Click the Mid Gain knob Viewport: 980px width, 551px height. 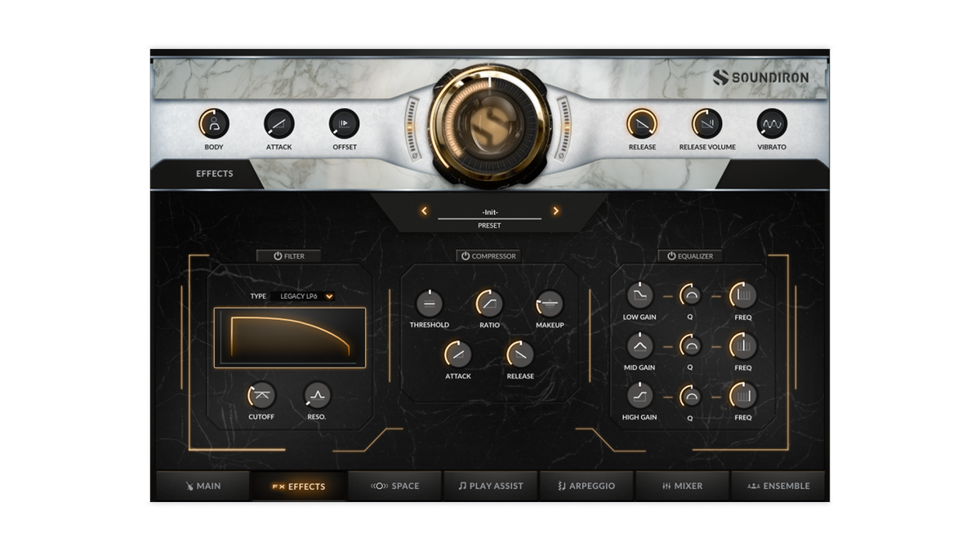click(639, 346)
